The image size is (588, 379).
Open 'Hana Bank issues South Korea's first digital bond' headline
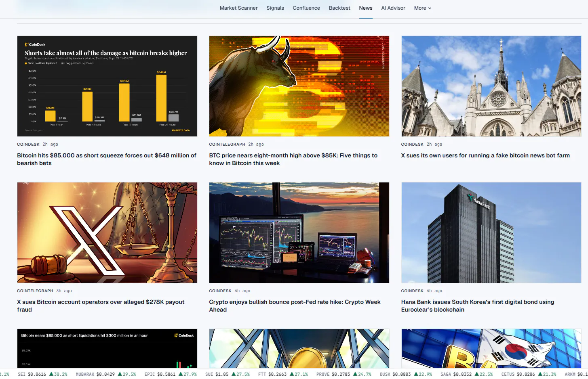click(478, 306)
